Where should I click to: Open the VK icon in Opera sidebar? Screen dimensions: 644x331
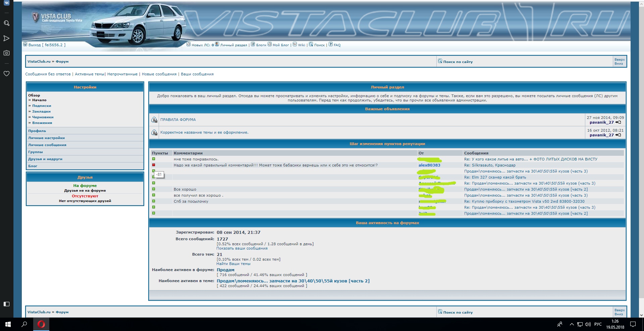tap(6, 3)
